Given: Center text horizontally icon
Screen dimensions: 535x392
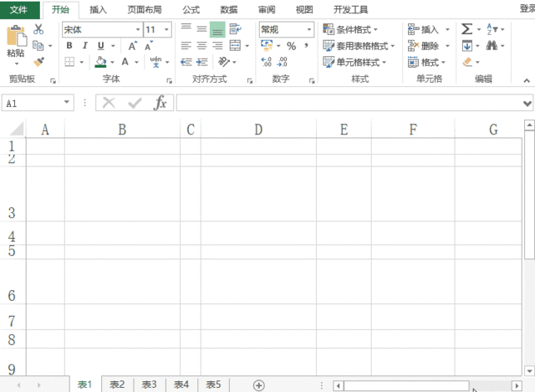Looking at the screenshot, I should click(x=202, y=45).
